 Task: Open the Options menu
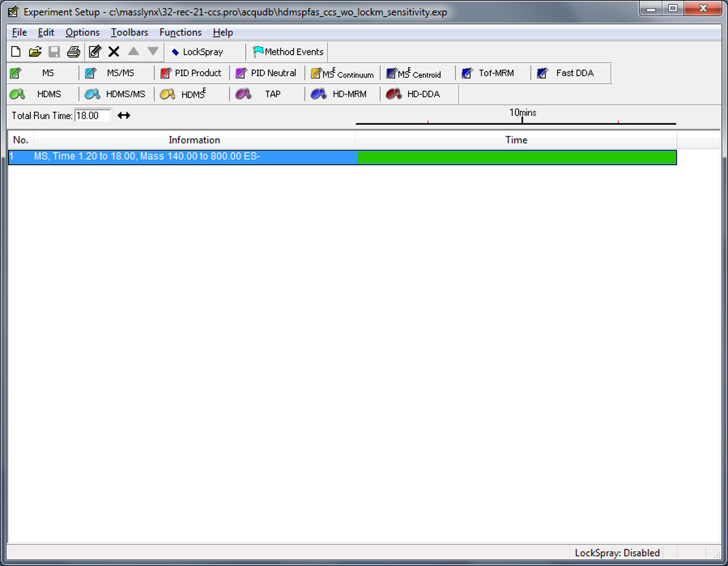(82, 32)
